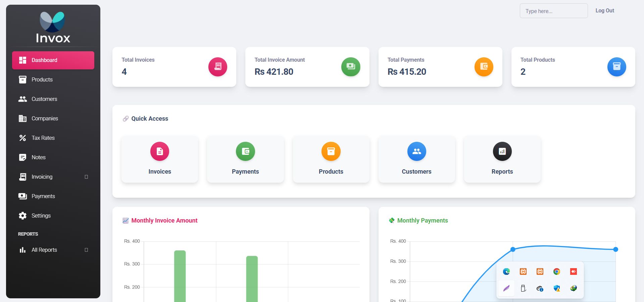This screenshot has width=644, height=302.
Task: Click the 'Quick Access' section heading
Action: coord(150,119)
